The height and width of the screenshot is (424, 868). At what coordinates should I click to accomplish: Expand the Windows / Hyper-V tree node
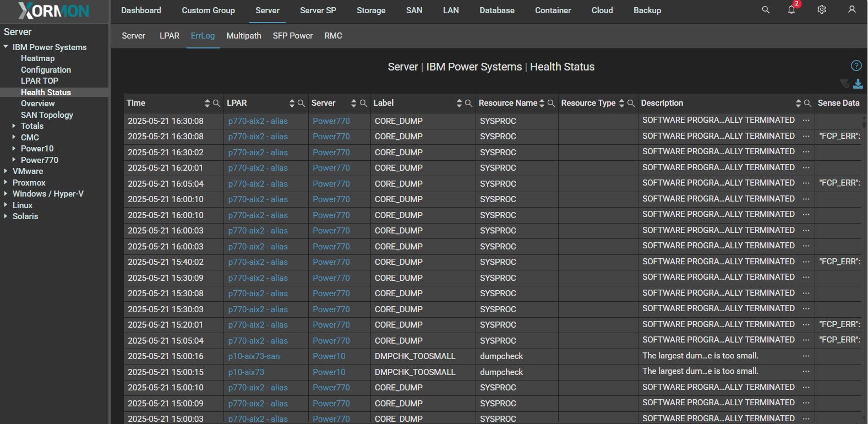coord(6,194)
